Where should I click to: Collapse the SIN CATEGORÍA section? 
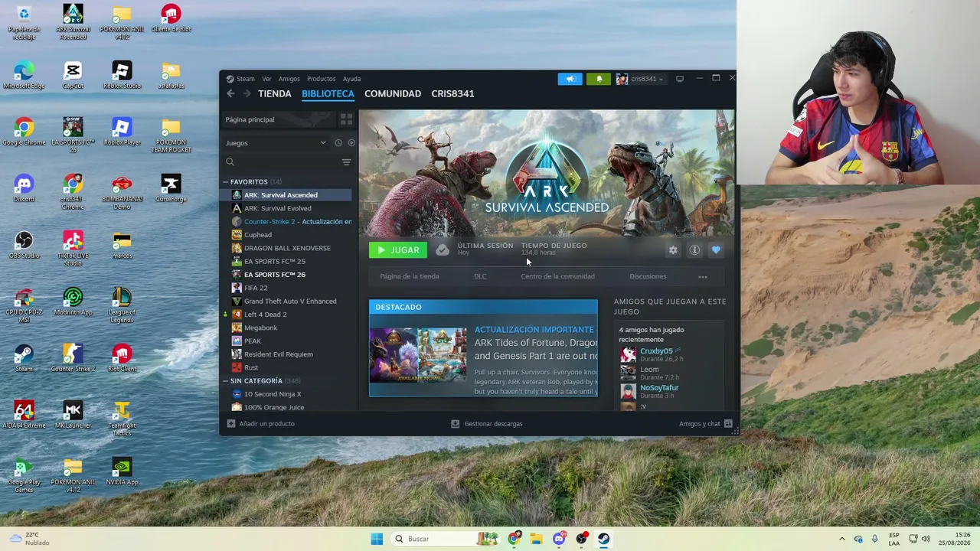tap(226, 381)
